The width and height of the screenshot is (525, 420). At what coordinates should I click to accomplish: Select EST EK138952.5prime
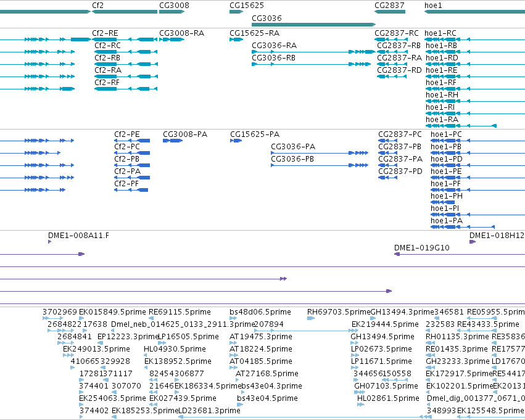(x=178, y=362)
